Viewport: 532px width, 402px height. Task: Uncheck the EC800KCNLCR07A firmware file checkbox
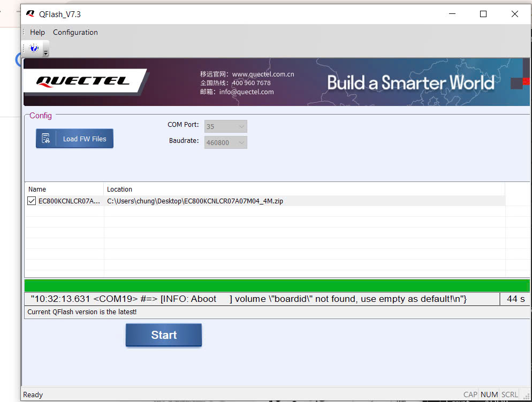(x=31, y=201)
